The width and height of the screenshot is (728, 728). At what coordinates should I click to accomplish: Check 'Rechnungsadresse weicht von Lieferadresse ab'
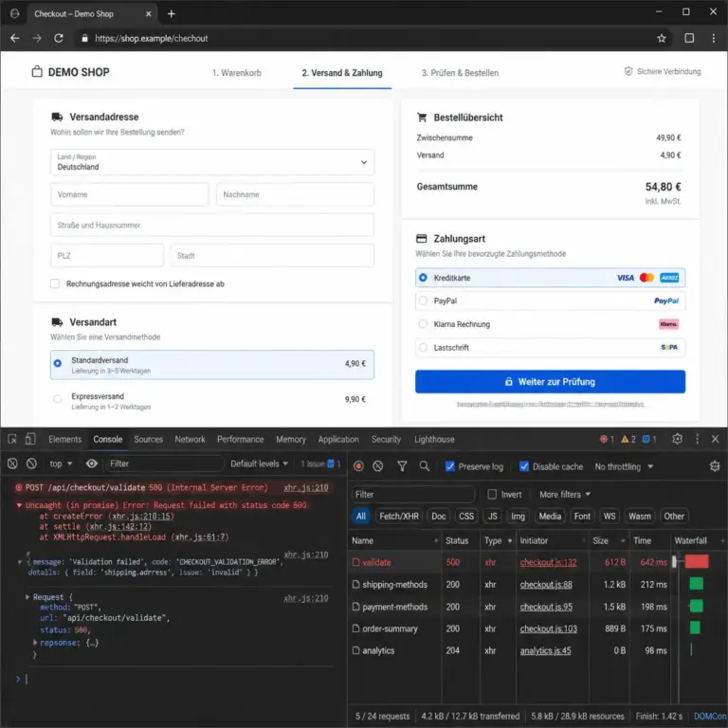point(55,283)
